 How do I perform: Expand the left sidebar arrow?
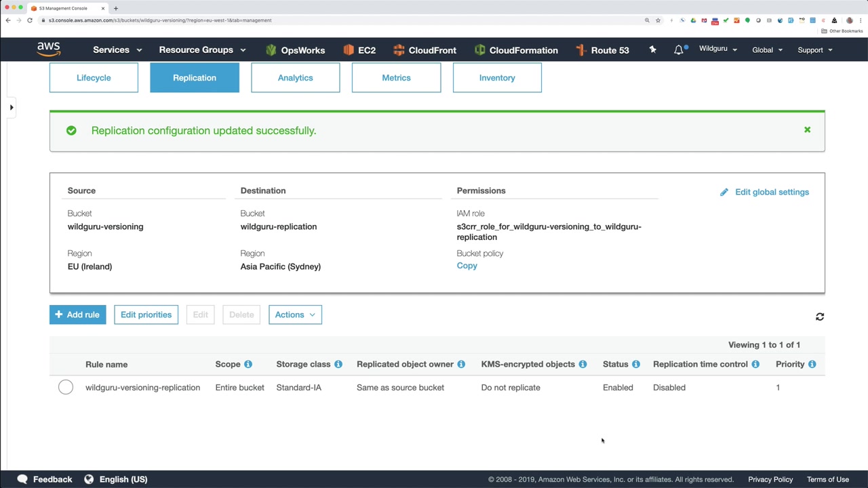click(12, 107)
